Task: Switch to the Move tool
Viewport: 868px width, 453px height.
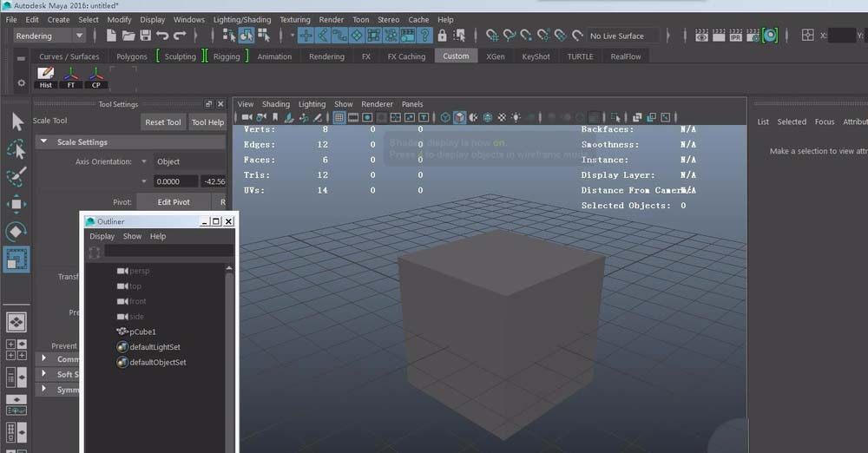Action: point(16,205)
